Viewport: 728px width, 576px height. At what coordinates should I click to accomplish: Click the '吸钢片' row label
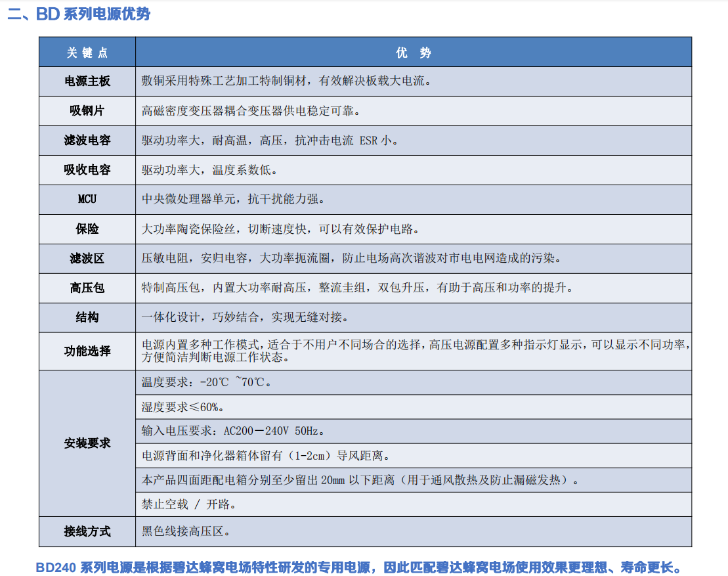pos(87,110)
